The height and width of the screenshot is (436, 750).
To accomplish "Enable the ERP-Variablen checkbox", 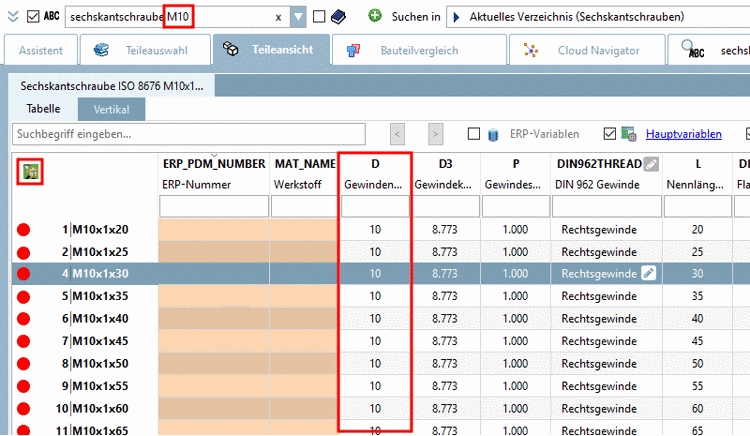I will click(474, 134).
